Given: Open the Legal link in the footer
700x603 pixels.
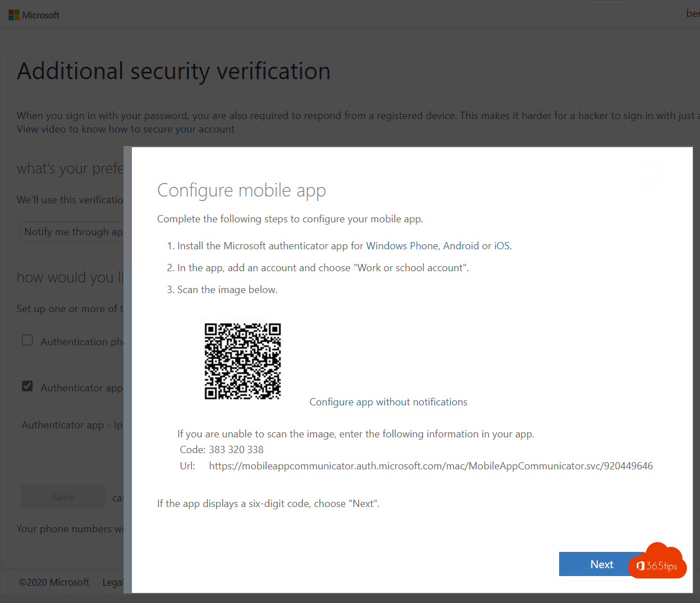Looking at the screenshot, I should (x=113, y=582).
